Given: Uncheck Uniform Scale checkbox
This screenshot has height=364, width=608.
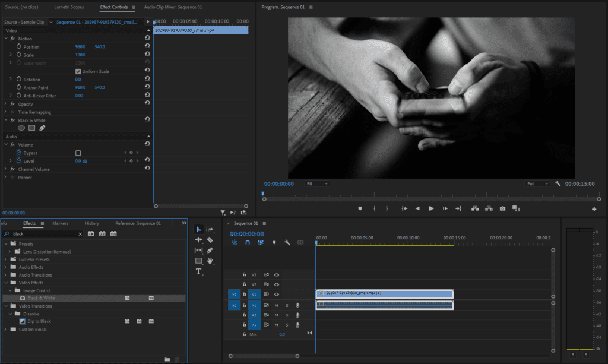Looking at the screenshot, I should click(78, 71).
